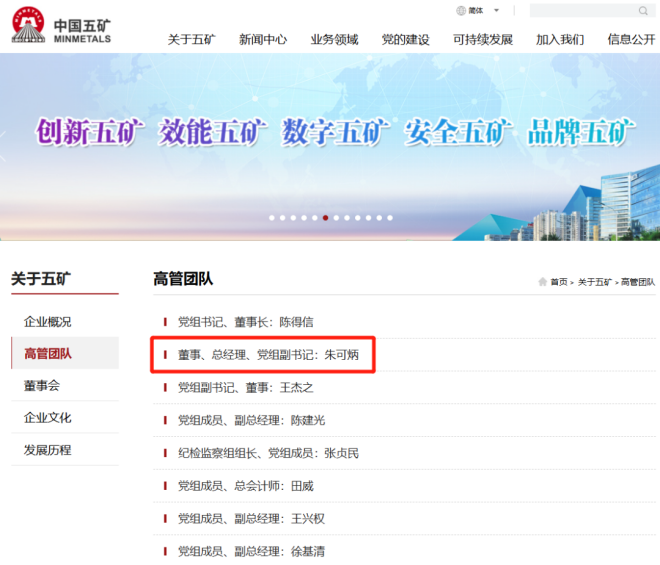This screenshot has width=660, height=565.
Task: Click the home icon in breadcrumb
Action: tap(542, 282)
